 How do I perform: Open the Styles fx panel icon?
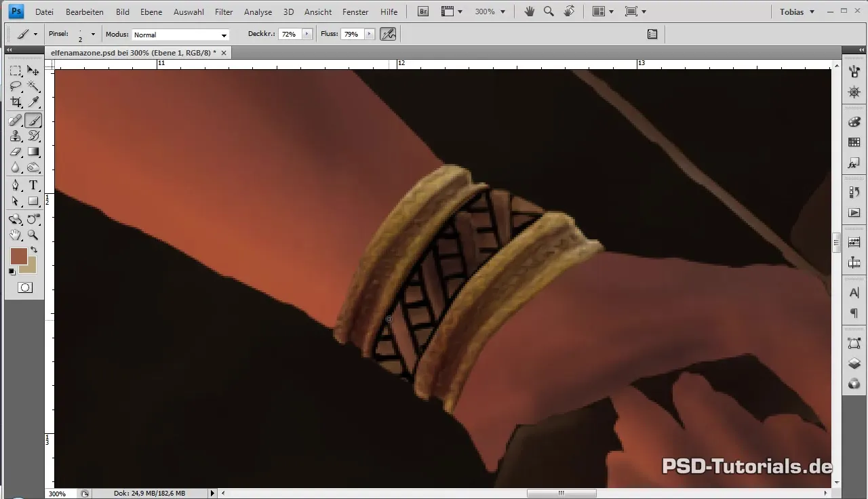coord(854,163)
